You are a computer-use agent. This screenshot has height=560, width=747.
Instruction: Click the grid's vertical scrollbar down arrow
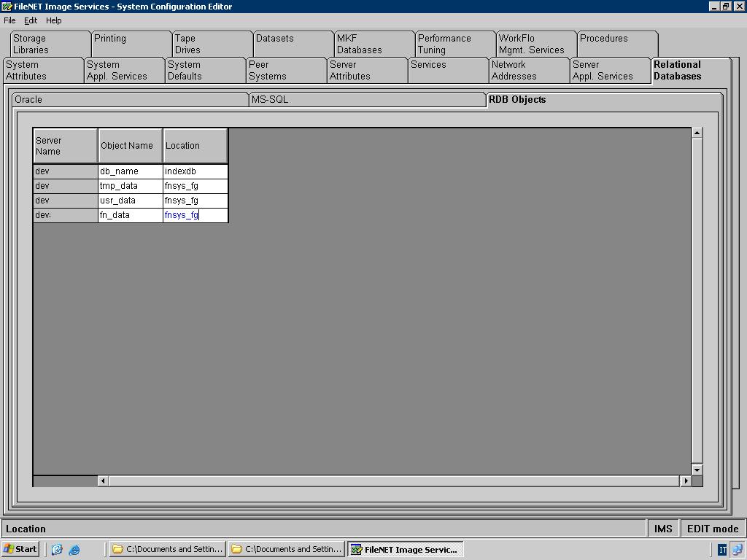(697, 470)
